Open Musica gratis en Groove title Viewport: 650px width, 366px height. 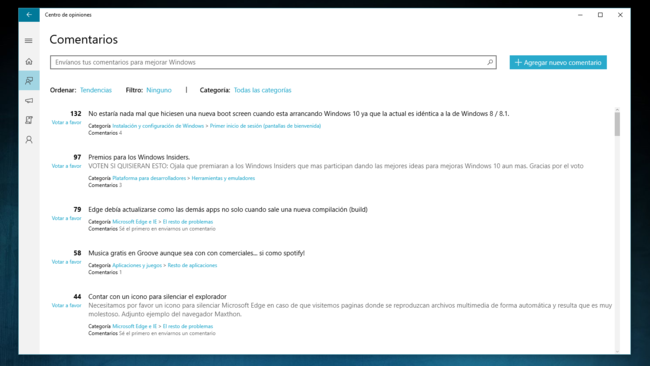[x=196, y=253]
